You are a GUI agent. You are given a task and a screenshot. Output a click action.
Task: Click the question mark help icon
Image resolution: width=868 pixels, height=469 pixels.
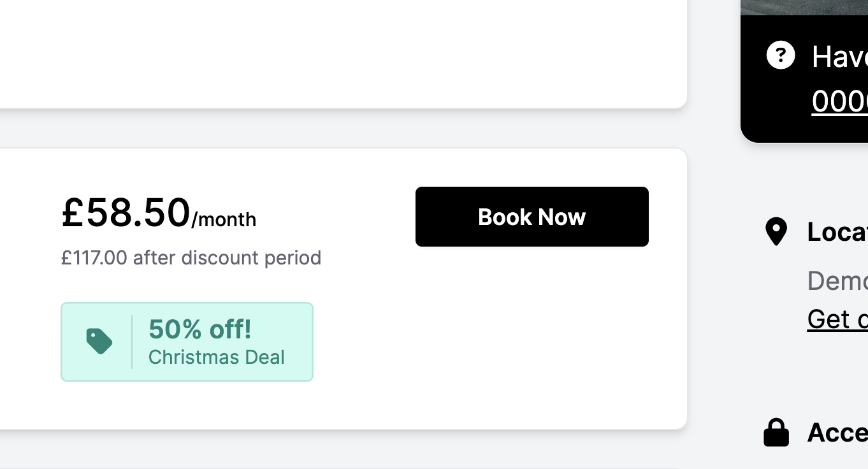(x=781, y=55)
